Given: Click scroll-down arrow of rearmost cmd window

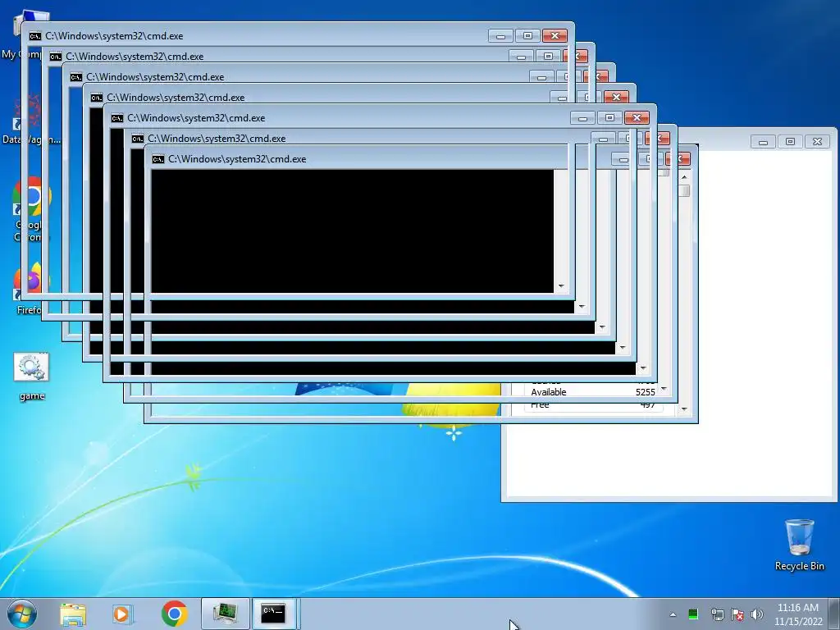Looking at the screenshot, I should click(x=684, y=409).
